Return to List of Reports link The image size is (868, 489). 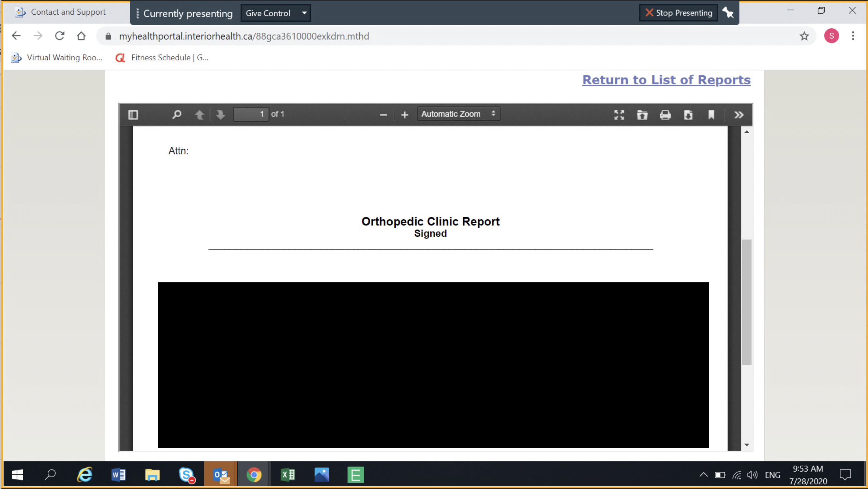(x=666, y=80)
